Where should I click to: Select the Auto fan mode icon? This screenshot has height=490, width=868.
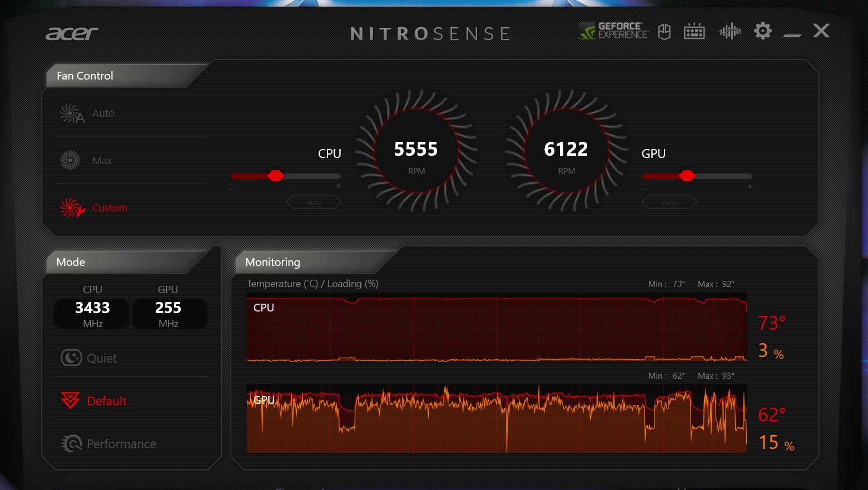72,113
